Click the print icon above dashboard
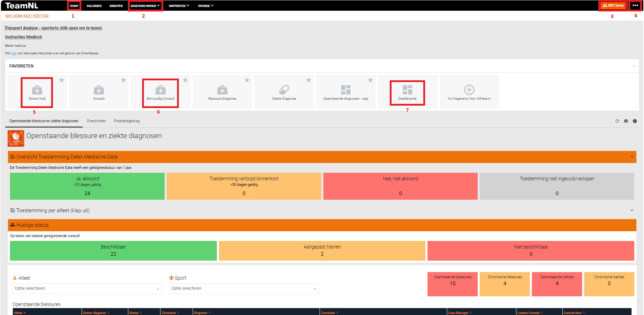The height and width of the screenshot is (315, 644). coord(626,121)
